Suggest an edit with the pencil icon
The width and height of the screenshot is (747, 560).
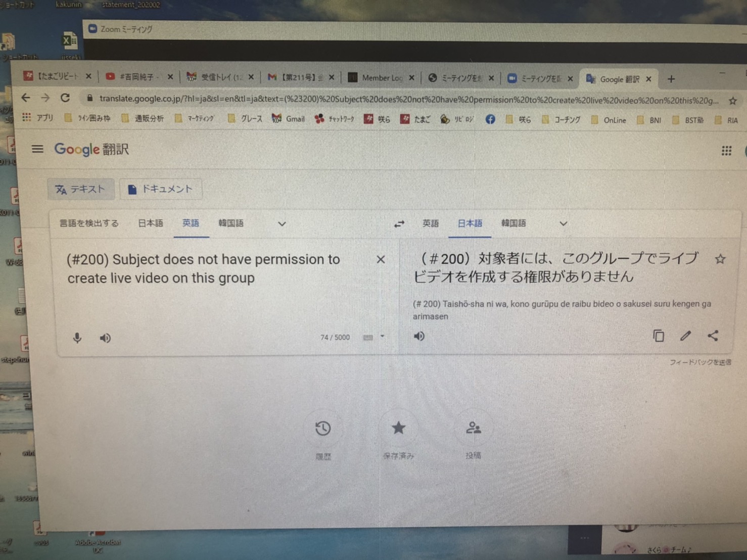click(685, 336)
